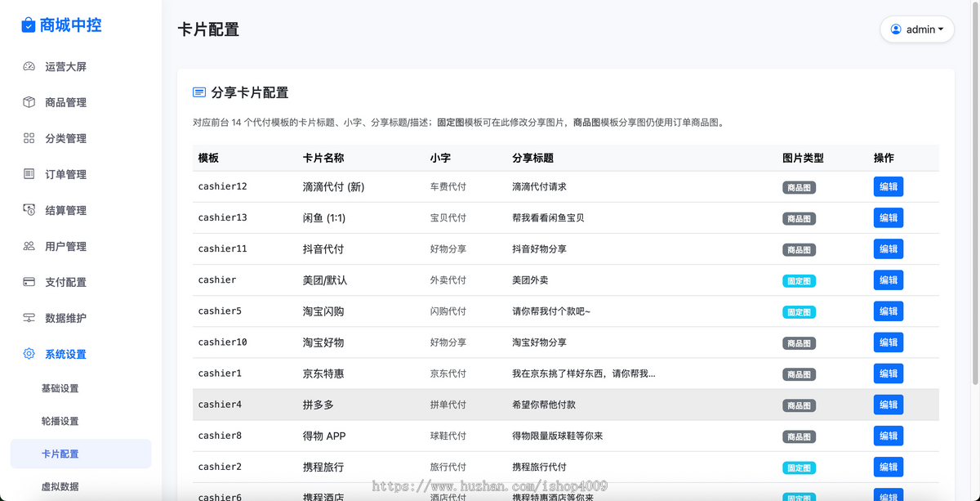Screen dimensions: 980x501
Task: Click the 商城中控 brand title
Action: (x=71, y=25)
